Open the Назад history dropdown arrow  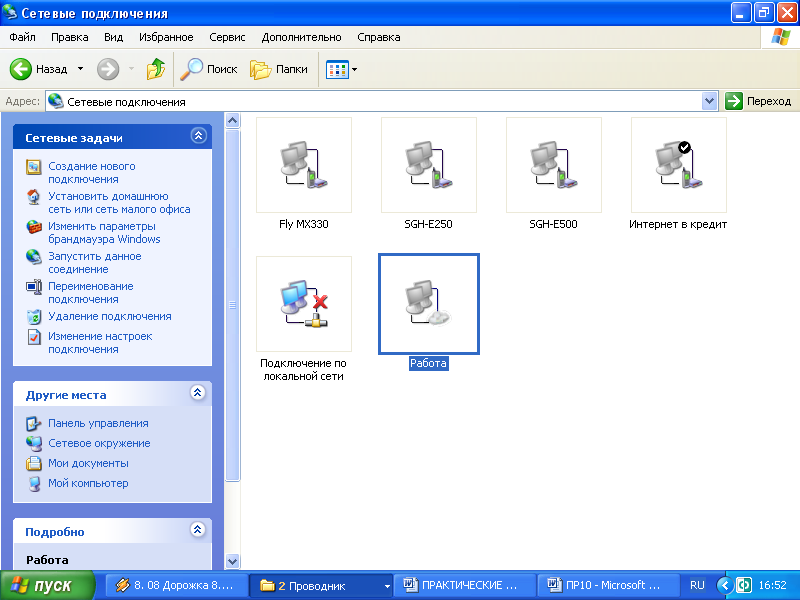click(x=81, y=68)
